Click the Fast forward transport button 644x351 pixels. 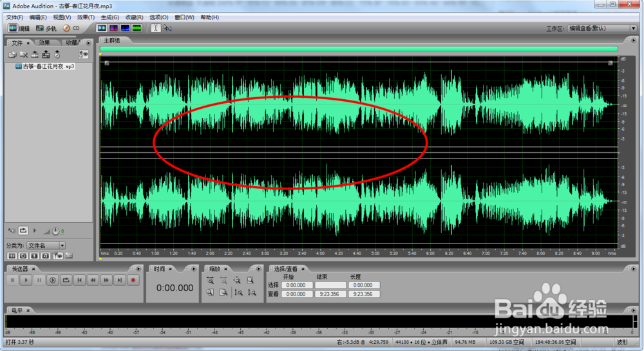click(x=106, y=280)
